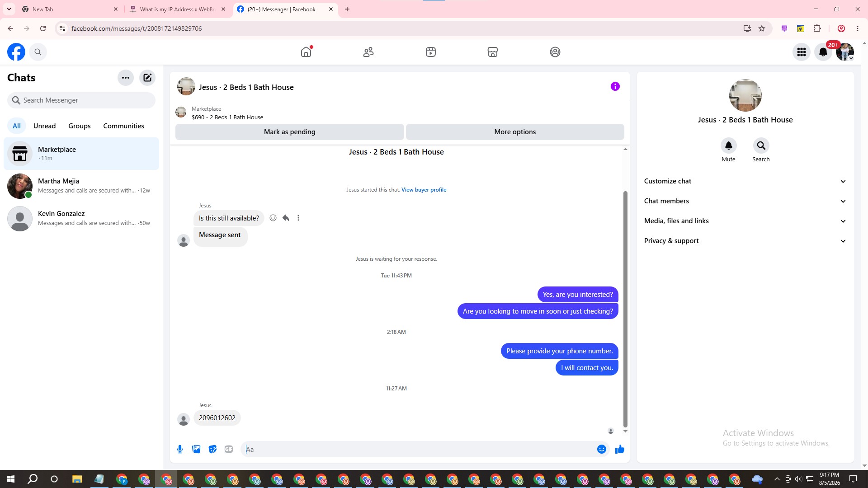
Task: Switch to the Communities tab
Action: click(123, 126)
